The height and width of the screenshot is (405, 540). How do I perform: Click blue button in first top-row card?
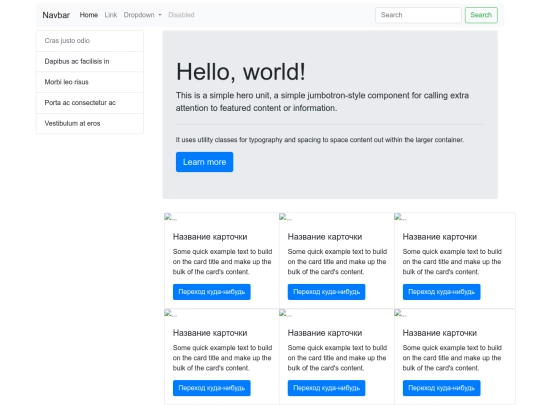coord(211,292)
